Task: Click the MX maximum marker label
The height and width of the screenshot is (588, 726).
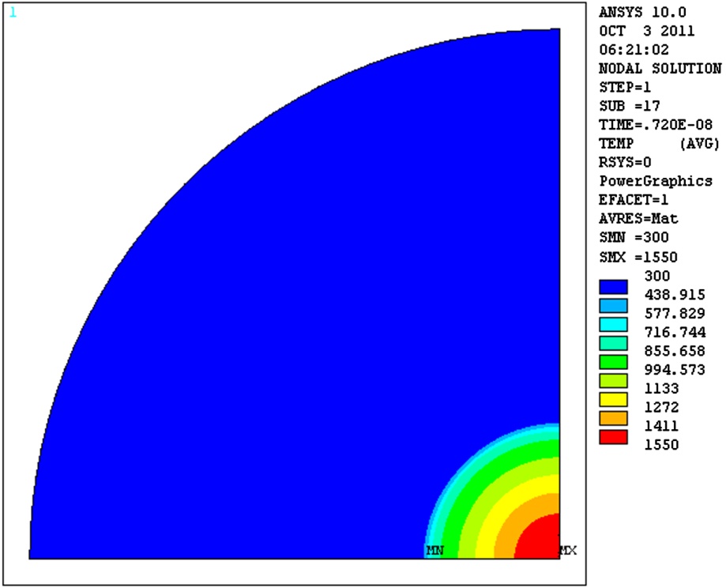Action: (568, 550)
